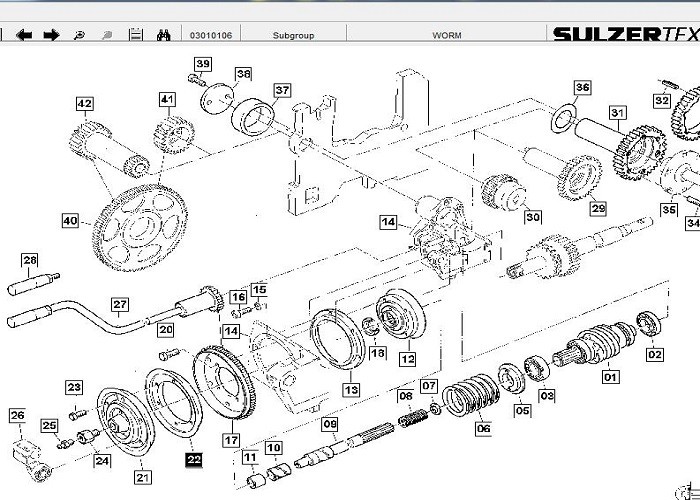This screenshot has width=700, height=500.
Task: Click the greyed-out zoom icon in the toolbar
Action: click(107, 35)
